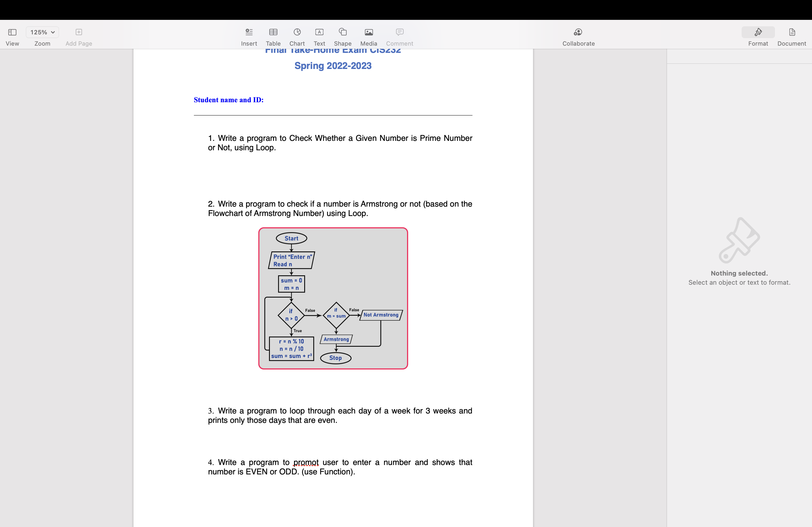The image size is (812, 527).
Task: Click the Chart toolbar icon
Action: click(x=297, y=32)
